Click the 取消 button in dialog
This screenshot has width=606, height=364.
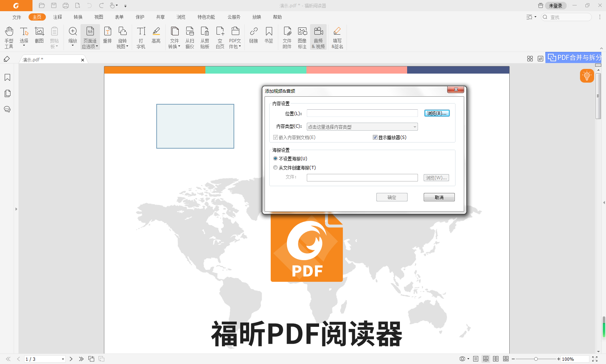coord(439,197)
